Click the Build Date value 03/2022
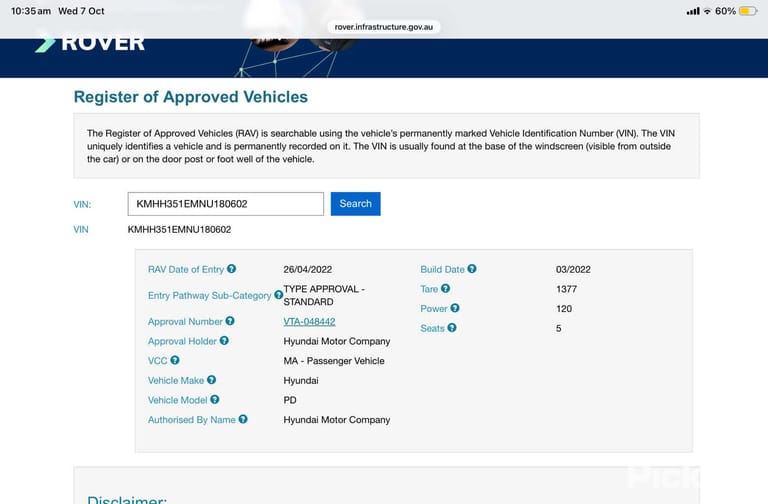The image size is (768, 504). tap(573, 269)
